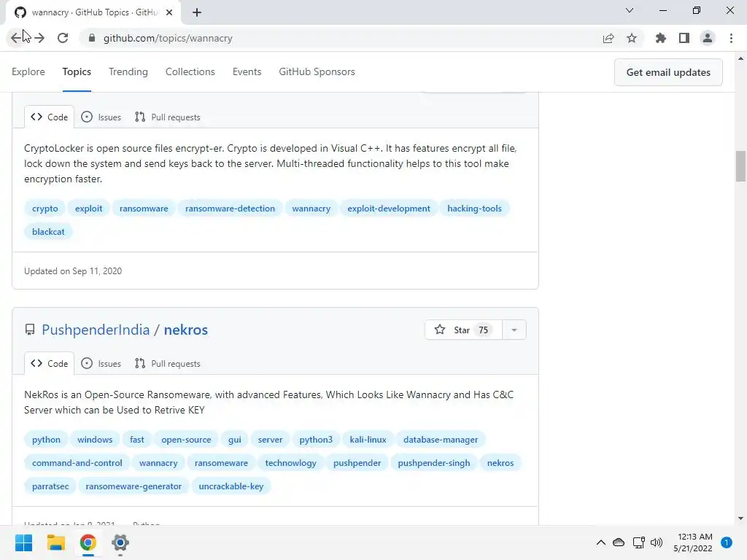Image resolution: width=747 pixels, height=560 pixels.
Task: Select the blackcat topic tag
Action: click(x=48, y=232)
